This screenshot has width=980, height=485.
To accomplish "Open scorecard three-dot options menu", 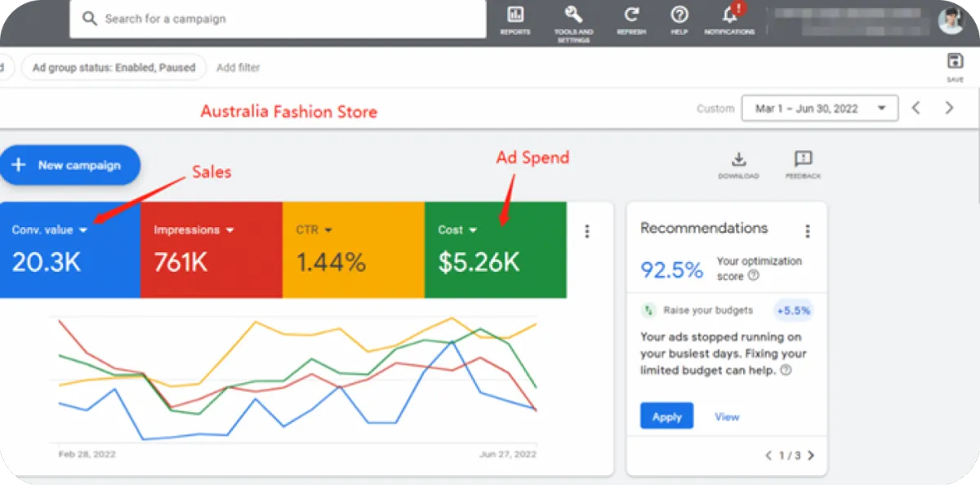I will pos(587,231).
